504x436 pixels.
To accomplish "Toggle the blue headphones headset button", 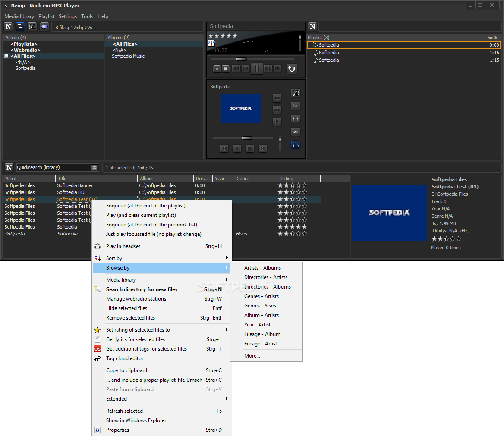I will click(x=296, y=145).
